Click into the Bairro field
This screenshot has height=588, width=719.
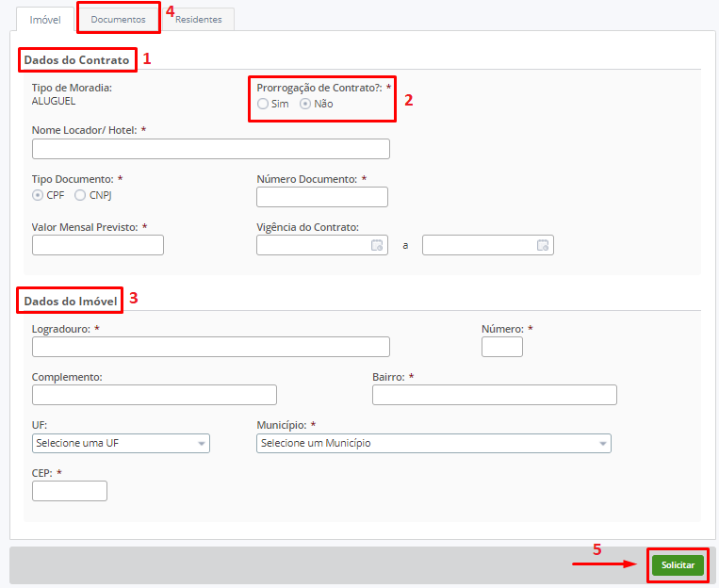(494, 394)
